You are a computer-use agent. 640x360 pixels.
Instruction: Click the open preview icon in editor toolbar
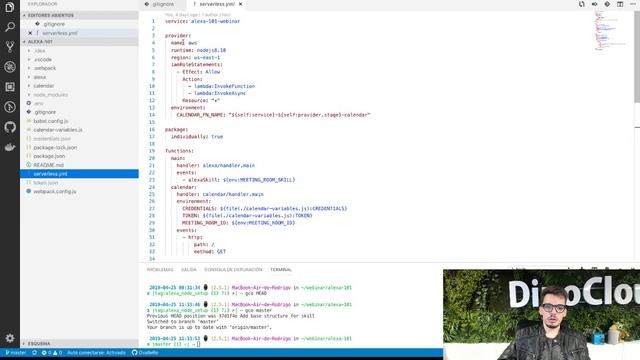click(x=595, y=4)
